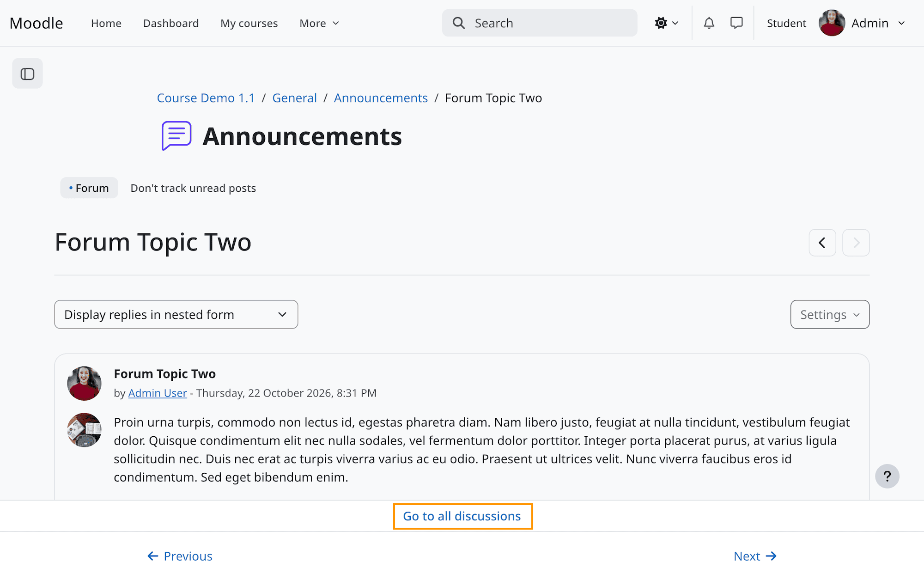
Task: Open the messaging drawer chat icon
Action: [x=736, y=23]
